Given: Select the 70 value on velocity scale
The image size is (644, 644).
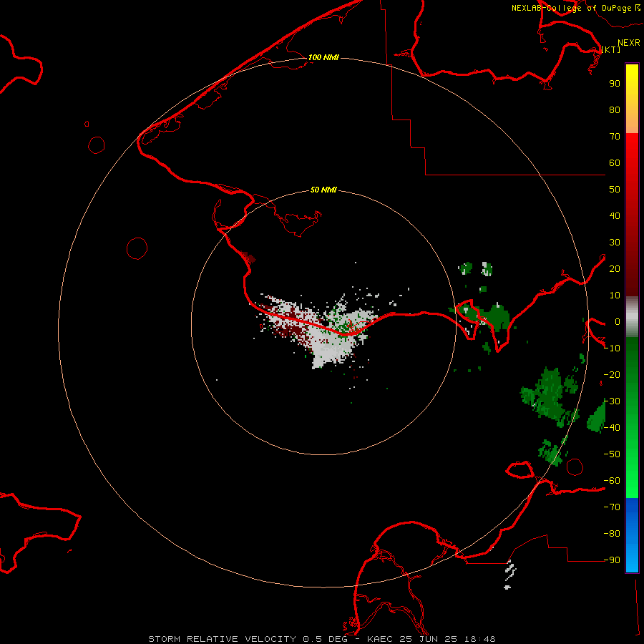Looking at the screenshot, I should [x=615, y=137].
